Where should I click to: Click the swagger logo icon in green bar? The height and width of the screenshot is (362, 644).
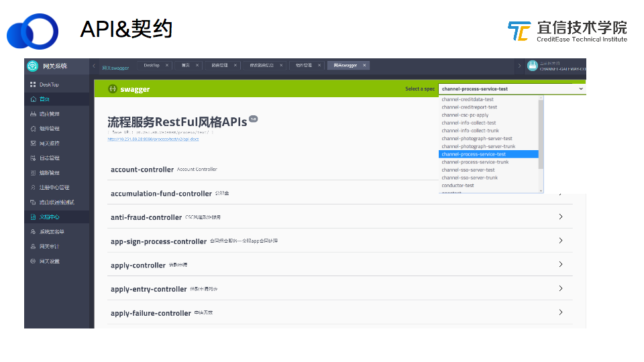click(x=113, y=88)
